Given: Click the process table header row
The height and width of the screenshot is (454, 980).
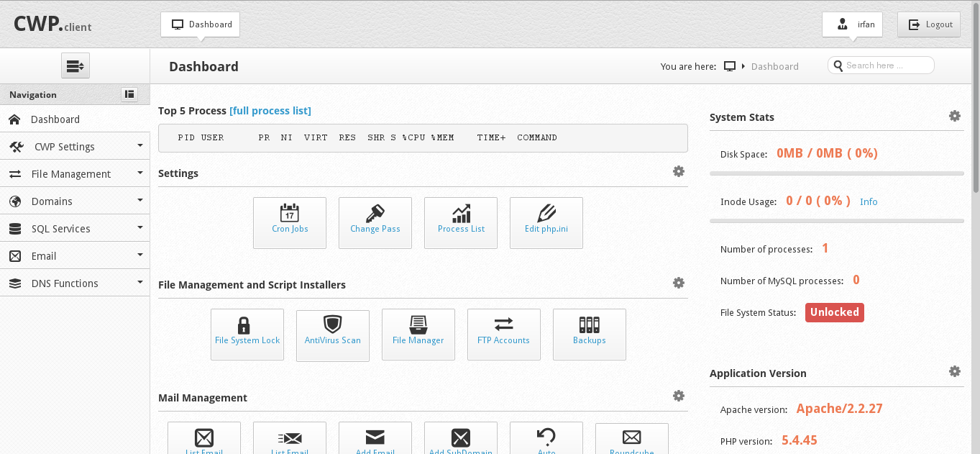Looking at the screenshot, I should 423,137.
